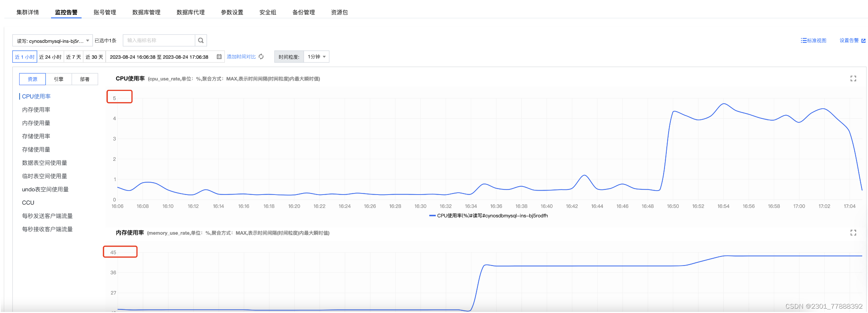
Task: Click the 设置告警 link
Action: (x=849, y=41)
